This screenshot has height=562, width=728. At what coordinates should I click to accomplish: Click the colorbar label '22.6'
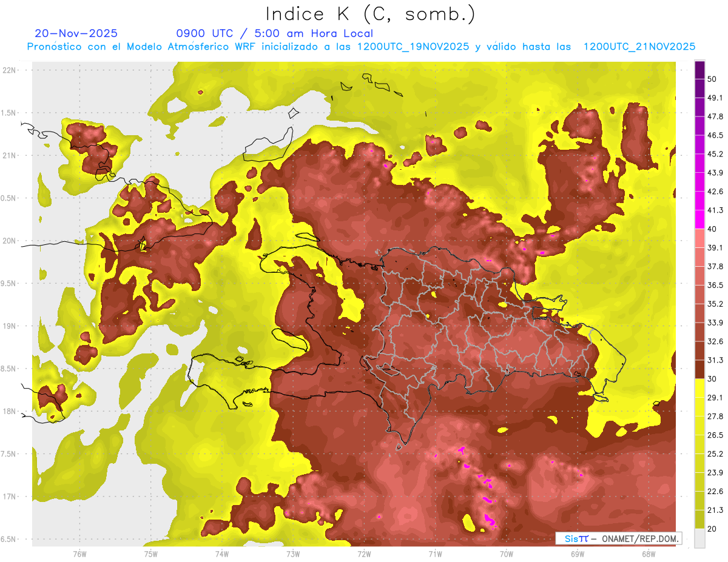coord(715,492)
